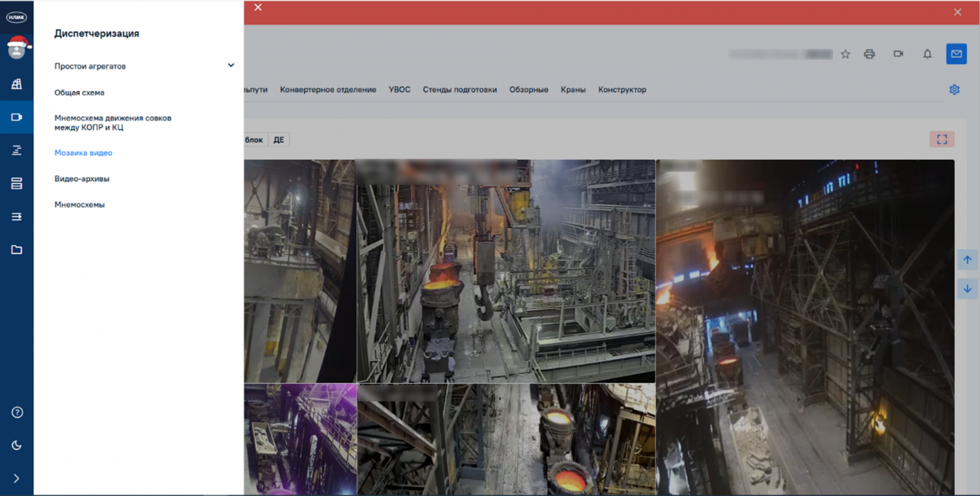Toggle dark mode moon icon

pos(17,445)
